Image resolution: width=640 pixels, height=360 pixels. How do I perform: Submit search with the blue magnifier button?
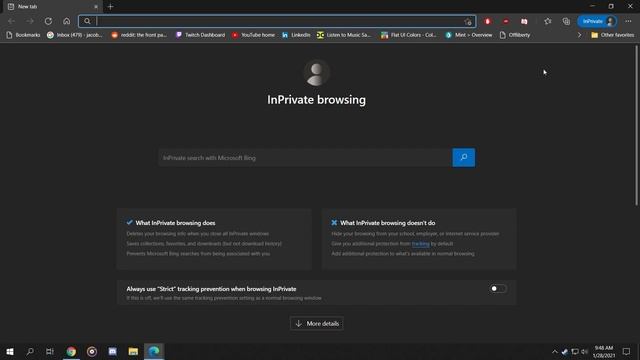(463, 158)
